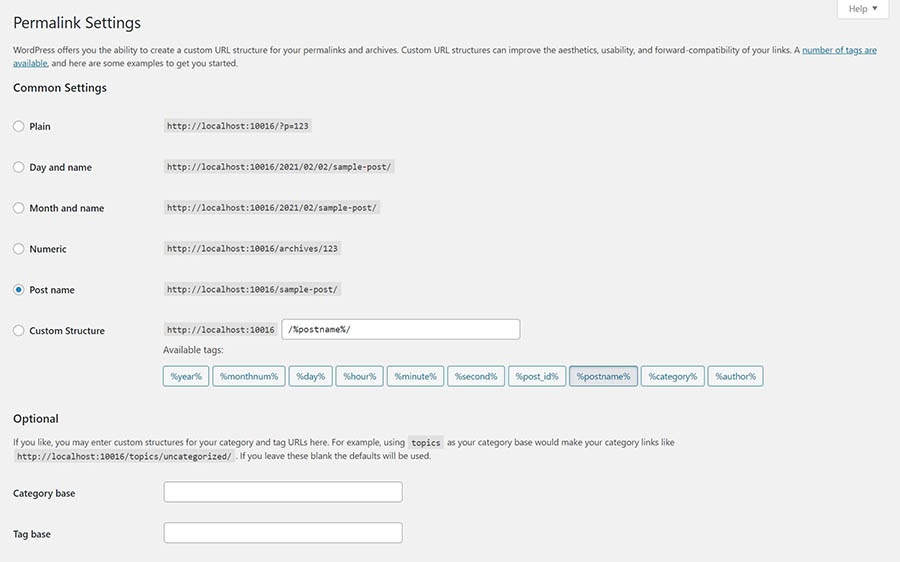This screenshot has height=562, width=900.
Task: Enable the Custom Structure radio option
Action: tap(19, 331)
